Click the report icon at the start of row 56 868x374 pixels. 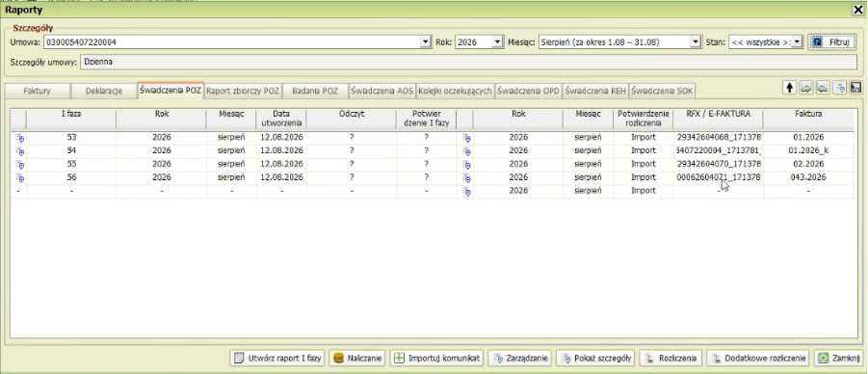pyautogui.click(x=19, y=178)
